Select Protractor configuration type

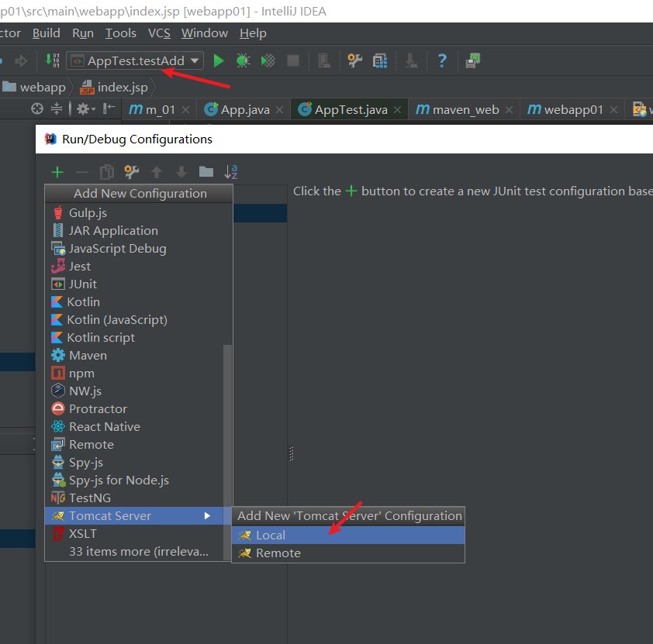[x=134, y=409]
